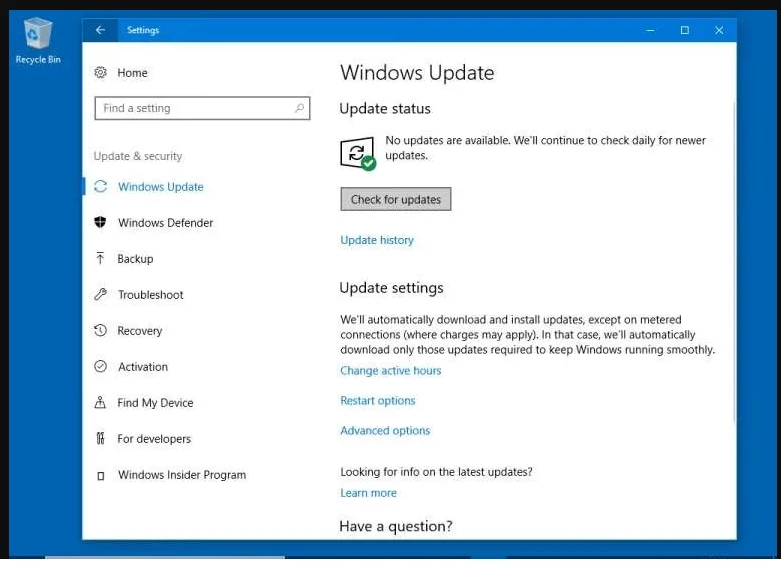Image resolution: width=781 pixels, height=564 pixels.
Task: Click the Update & security heading text
Action: 137,156
